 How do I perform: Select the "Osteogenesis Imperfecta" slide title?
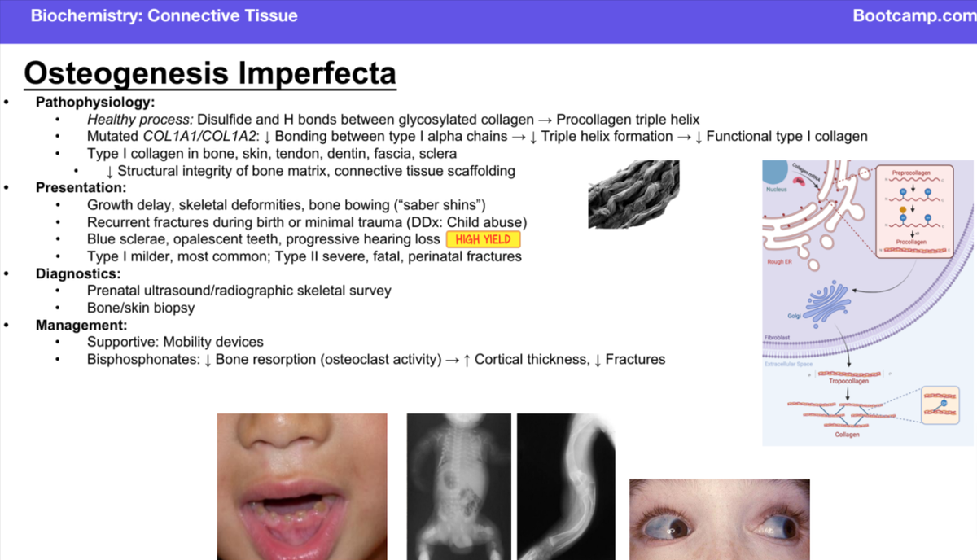point(210,73)
